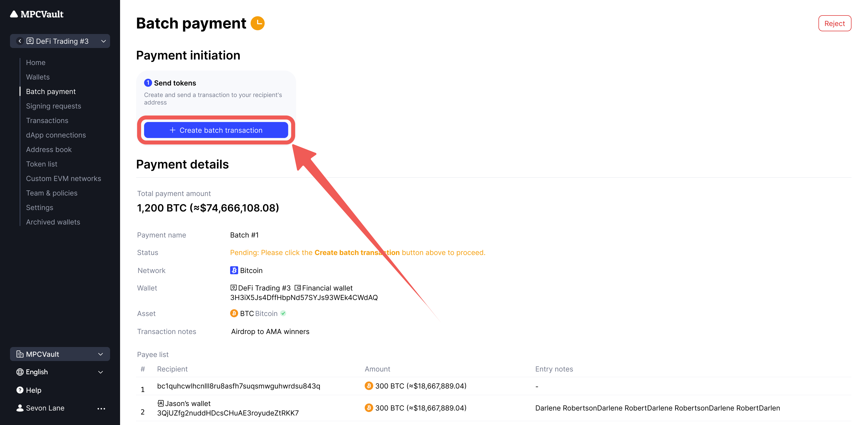
Task: Click the contact icon beside Jason's wallet
Action: (x=161, y=403)
